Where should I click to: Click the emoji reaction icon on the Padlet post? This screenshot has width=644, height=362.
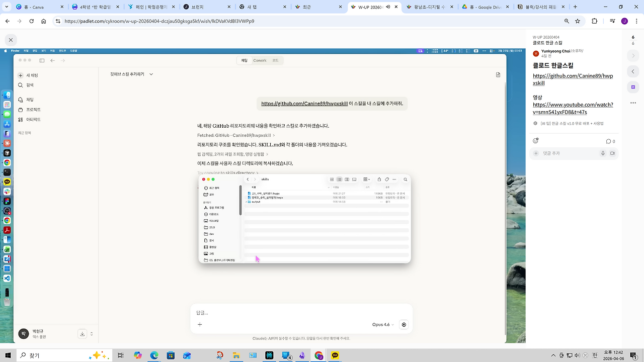click(x=535, y=141)
